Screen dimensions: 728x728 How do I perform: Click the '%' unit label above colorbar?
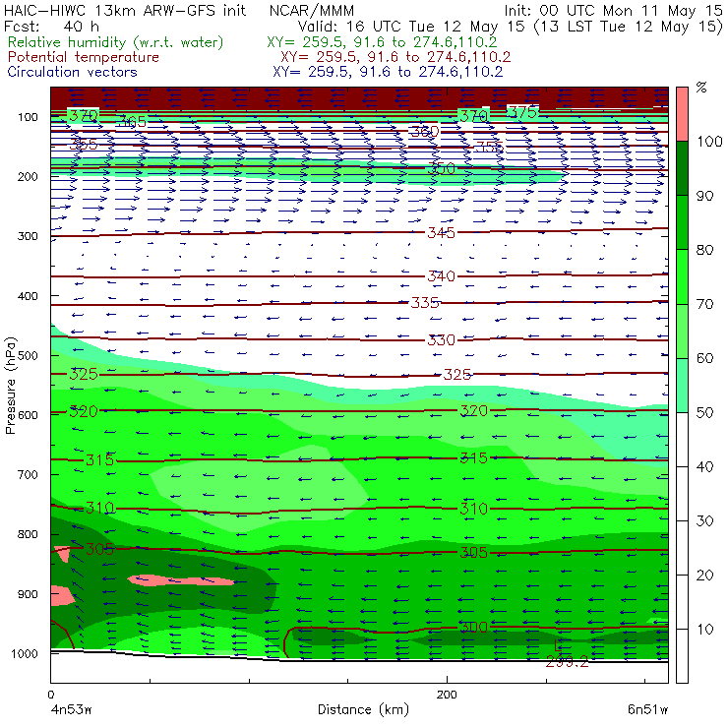click(701, 88)
